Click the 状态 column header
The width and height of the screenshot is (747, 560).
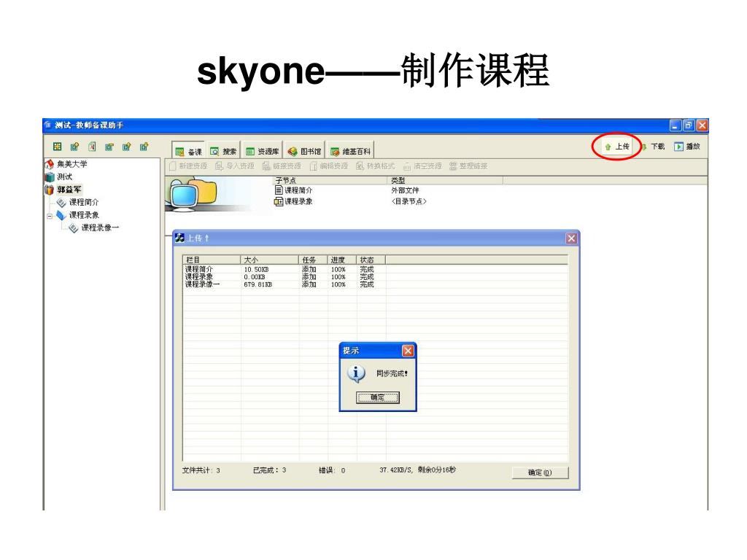click(x=371, y=260)
